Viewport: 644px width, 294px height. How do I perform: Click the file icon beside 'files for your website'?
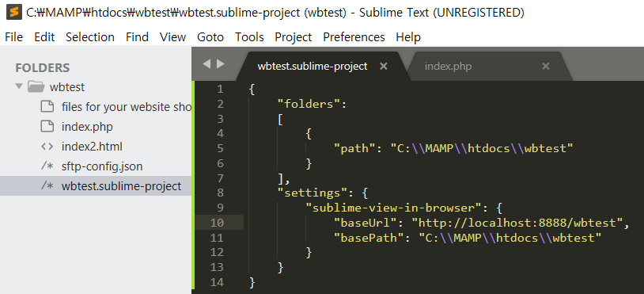coord(47,106)
